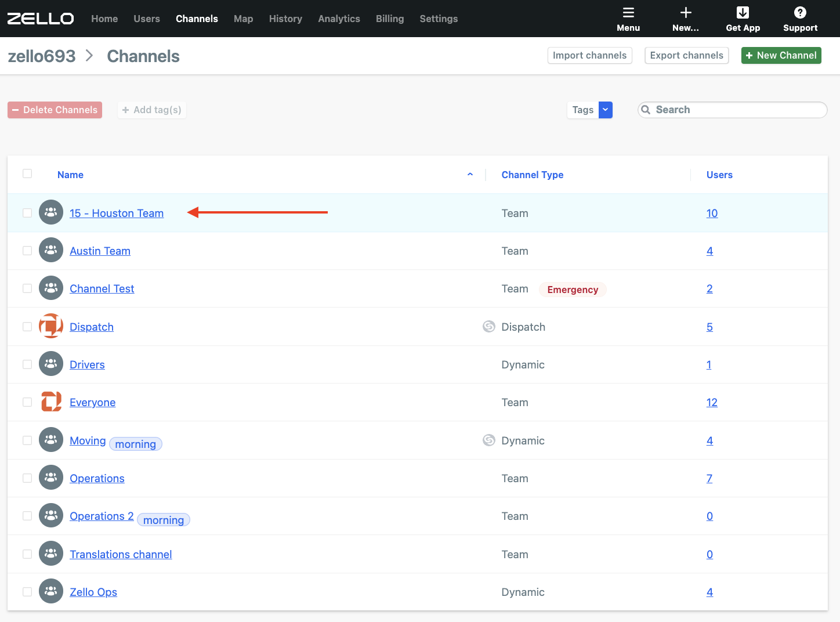Click the Add tag(s) button
This screenshot has width=840, height=622.
(151, 110)
